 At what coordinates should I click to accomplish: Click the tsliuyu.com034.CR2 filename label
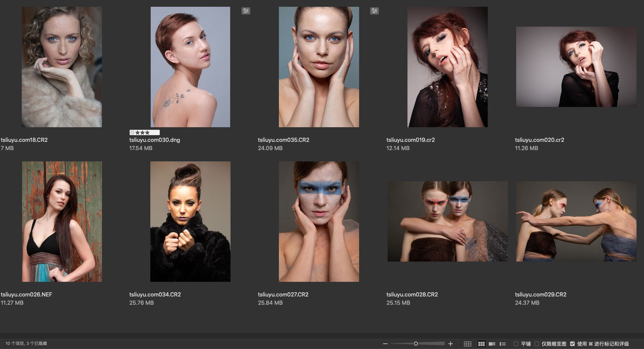[x=155, y=295]
